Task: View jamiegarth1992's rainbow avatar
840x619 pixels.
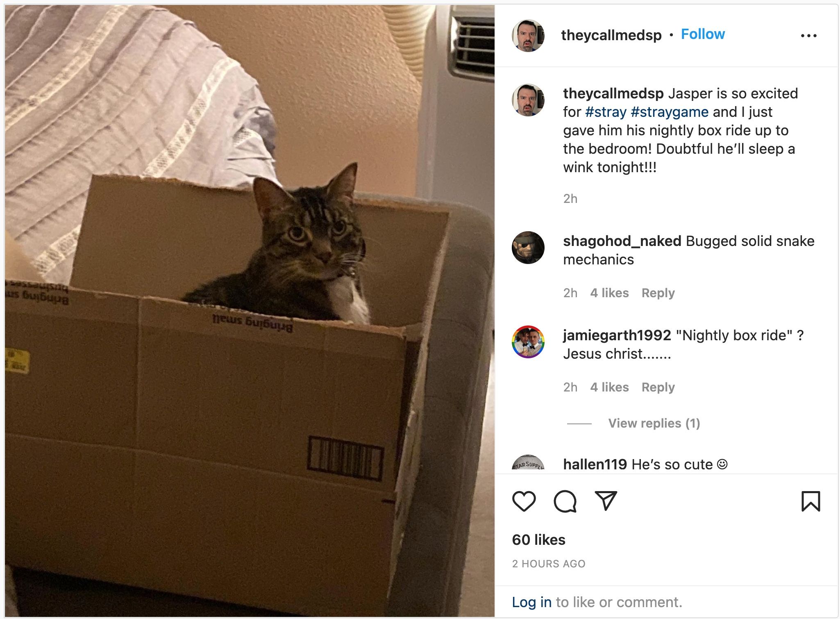Action: coord(528,342)
